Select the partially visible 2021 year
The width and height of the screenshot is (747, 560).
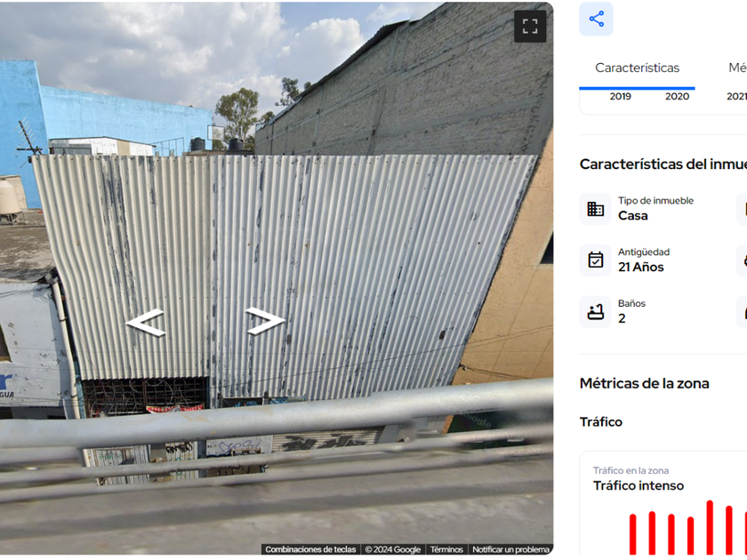coord(736,97)
